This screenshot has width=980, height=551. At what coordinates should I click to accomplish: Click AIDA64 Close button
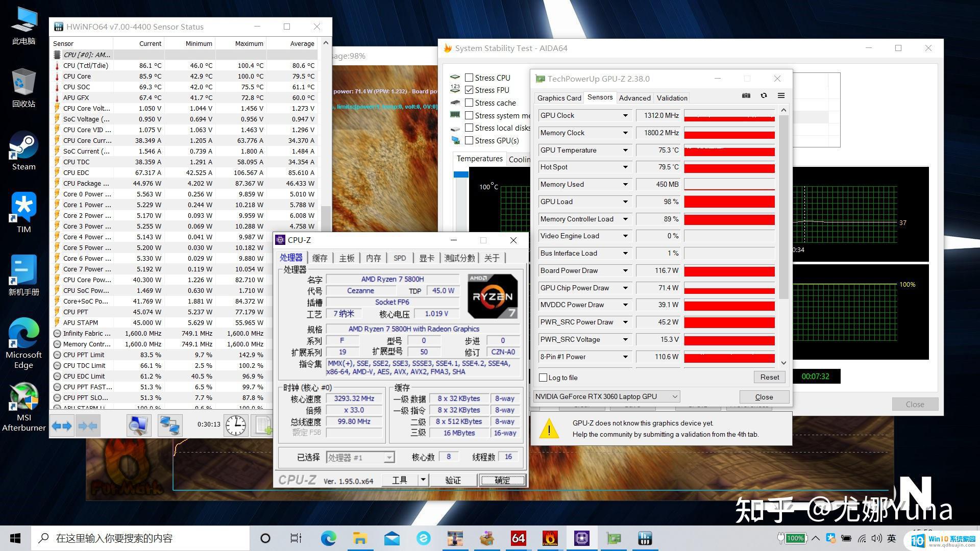[x=915, y=404]
